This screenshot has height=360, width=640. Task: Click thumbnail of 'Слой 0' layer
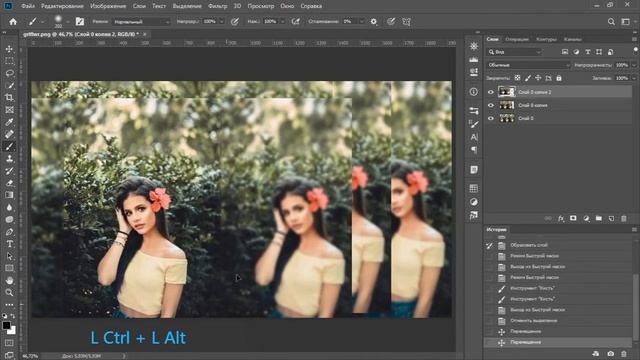[507, 118]
